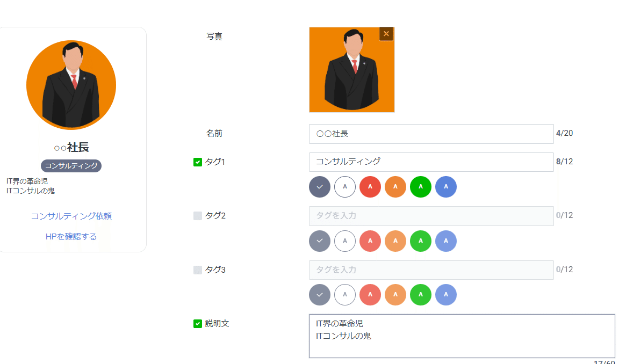The width and height of the screenshot is (619, 364).
Task: Choose the red color swatch for タグ2
Action: tap(370, 241)
